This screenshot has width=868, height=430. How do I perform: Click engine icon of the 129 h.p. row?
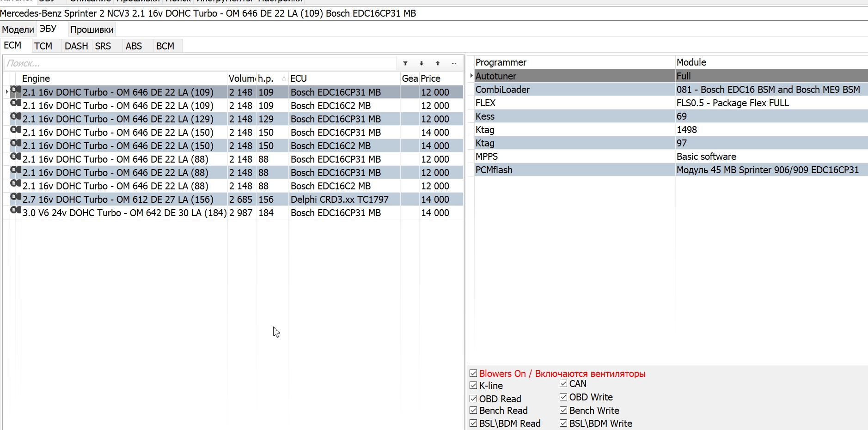click(16, 116)
